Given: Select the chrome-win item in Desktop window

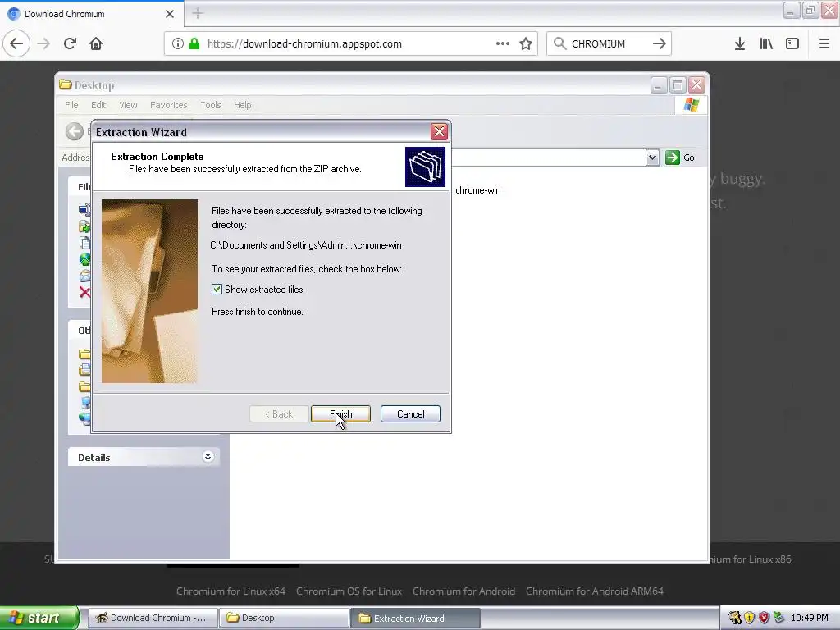Looking at the screenshot, I should pyautogui.click(x=478, y=190).
